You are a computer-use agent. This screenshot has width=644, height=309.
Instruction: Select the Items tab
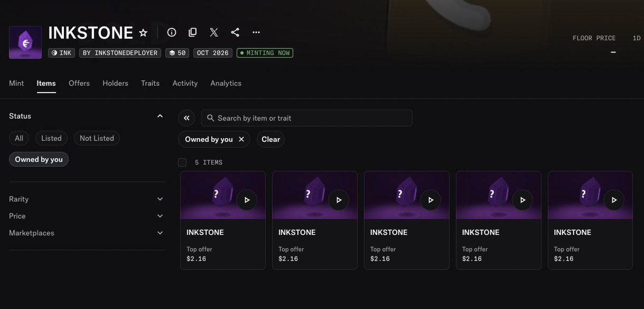(x=46, y=83)
